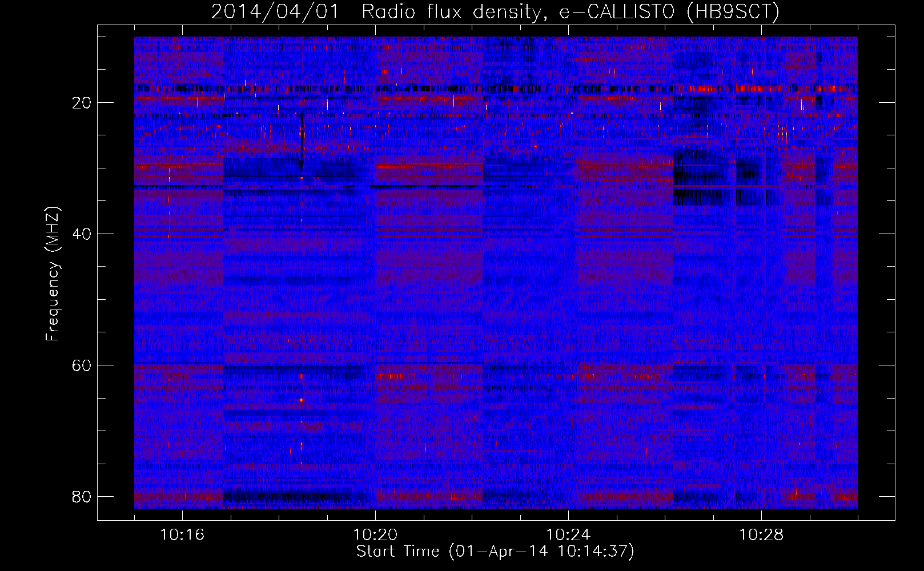Click the 10:24 time tick label
The image size is (924, 571).
(x=568, y=535)
